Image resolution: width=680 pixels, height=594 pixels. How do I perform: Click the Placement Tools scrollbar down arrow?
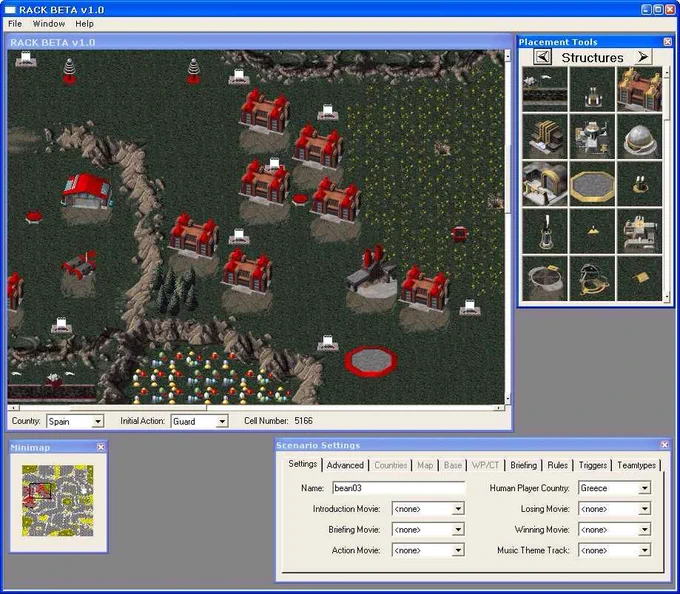click(667, 297)
